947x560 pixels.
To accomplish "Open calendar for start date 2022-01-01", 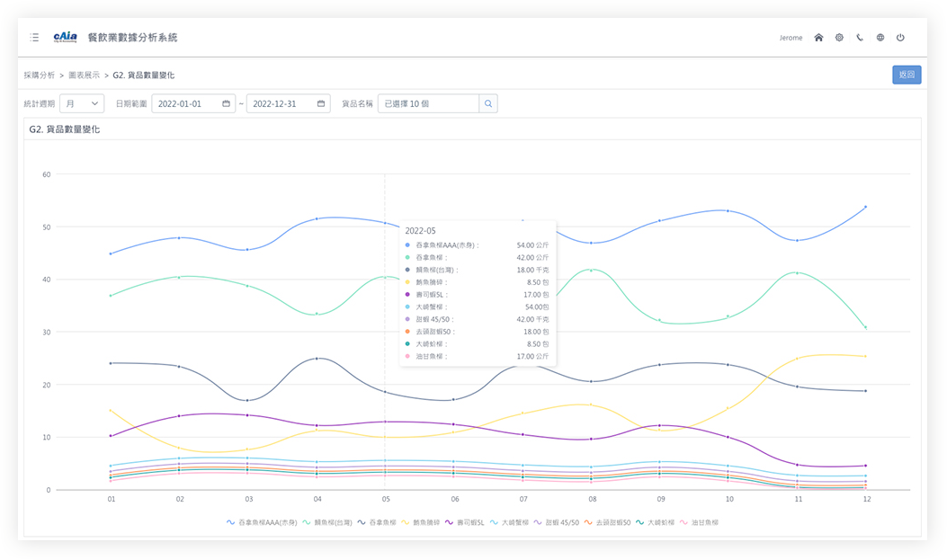I will click(x=226, y=103).
